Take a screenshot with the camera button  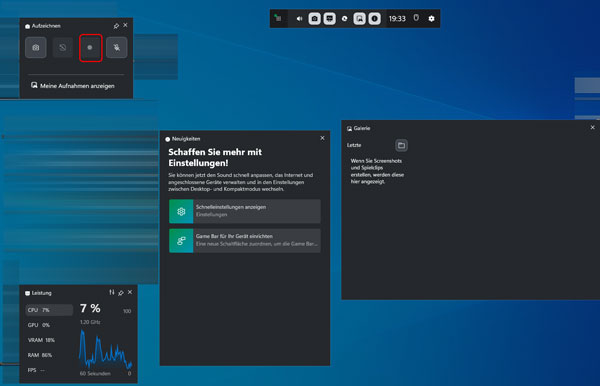click(36, 47)
